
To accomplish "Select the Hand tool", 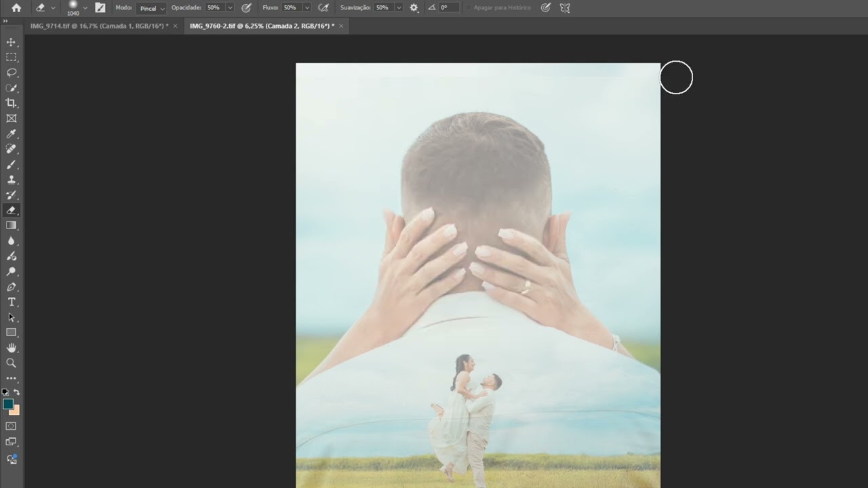I will point(11,348).
